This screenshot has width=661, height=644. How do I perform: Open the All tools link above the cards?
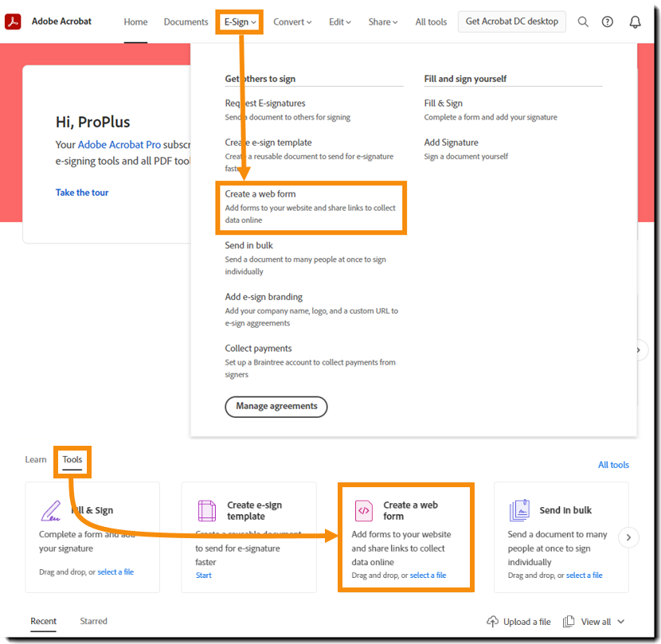coord(613,464)
